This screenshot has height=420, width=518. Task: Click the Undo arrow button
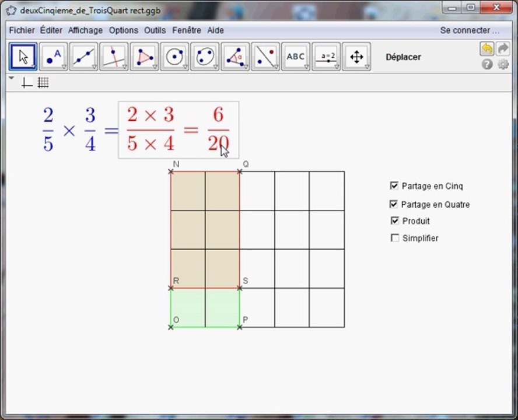click(487, 49)
